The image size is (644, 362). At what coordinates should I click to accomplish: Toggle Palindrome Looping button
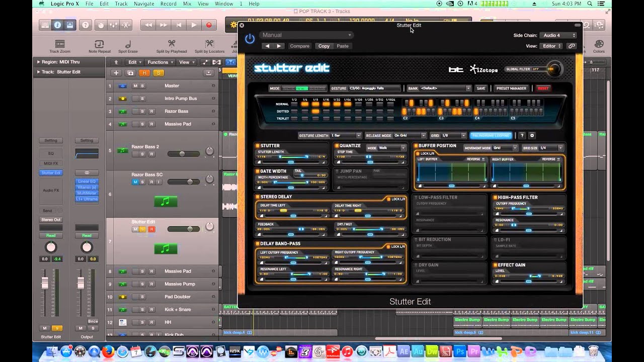coord(491,135)
